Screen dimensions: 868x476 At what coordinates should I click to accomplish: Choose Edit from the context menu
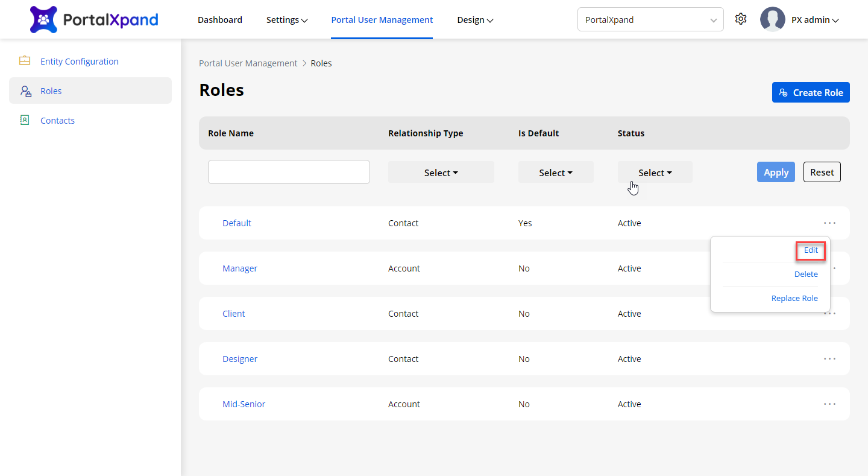[811, 250]
